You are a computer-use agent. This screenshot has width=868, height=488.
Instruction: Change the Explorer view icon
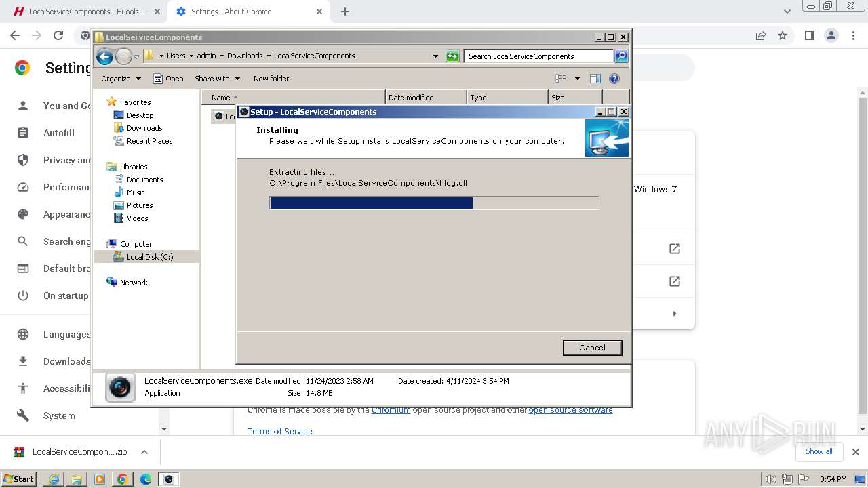(561, 79)
